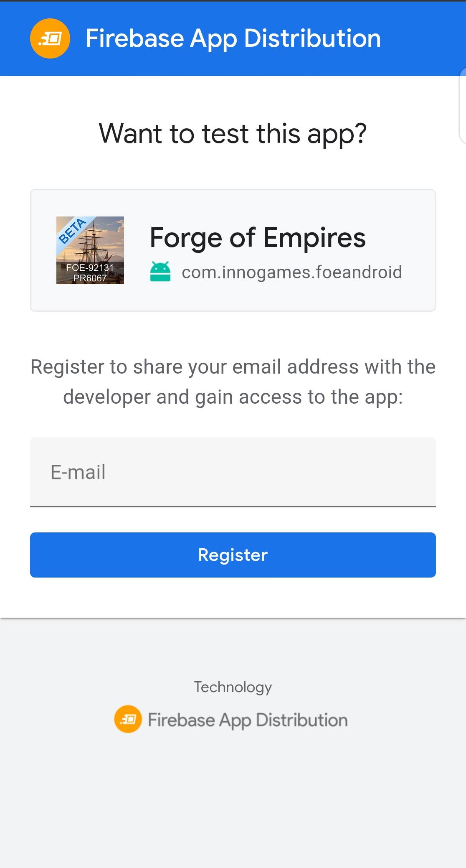
Task: Click the Register to share email description
Action: (x=233, y=382)
